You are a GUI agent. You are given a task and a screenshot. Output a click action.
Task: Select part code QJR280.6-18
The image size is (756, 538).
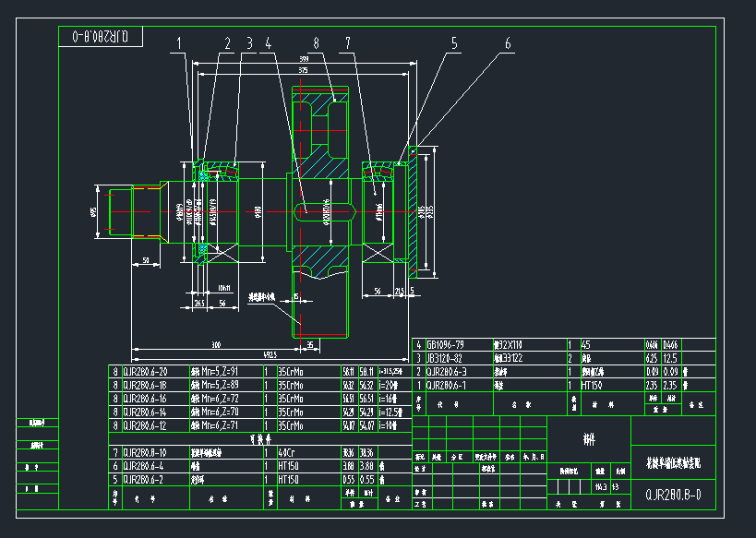point(146,385)
